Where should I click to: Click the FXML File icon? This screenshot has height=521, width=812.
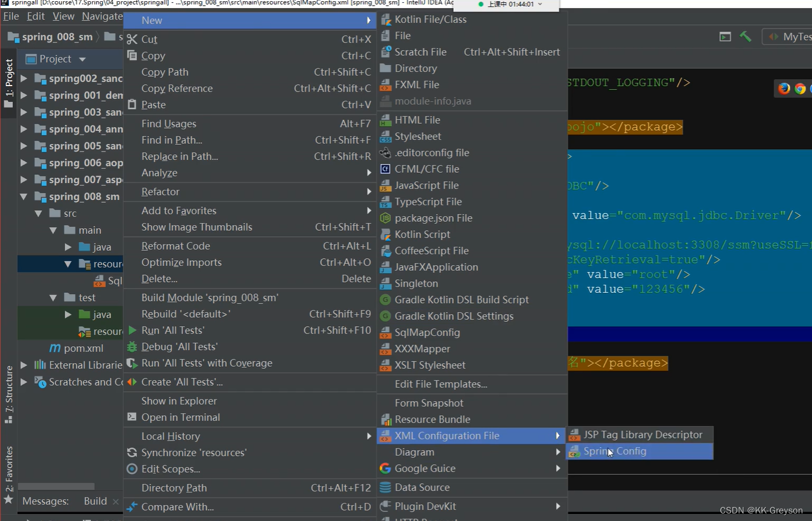click(x=386, y=85)
